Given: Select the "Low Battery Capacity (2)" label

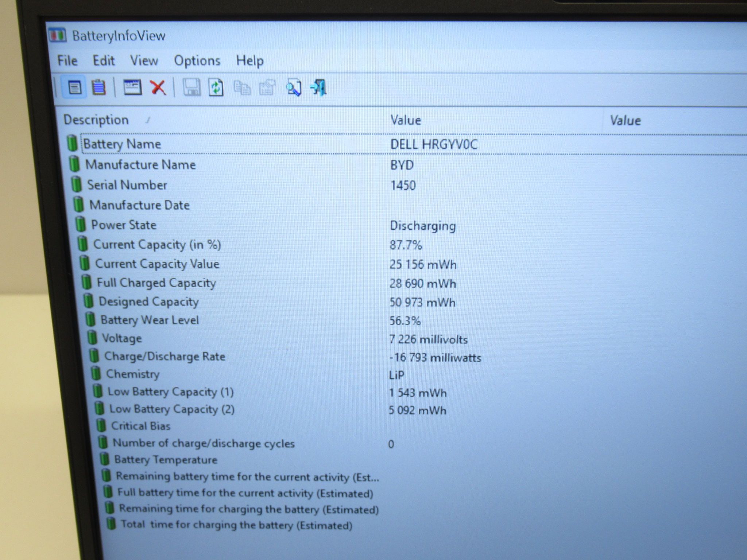Looking at the screenshot, I should (172, 409).
